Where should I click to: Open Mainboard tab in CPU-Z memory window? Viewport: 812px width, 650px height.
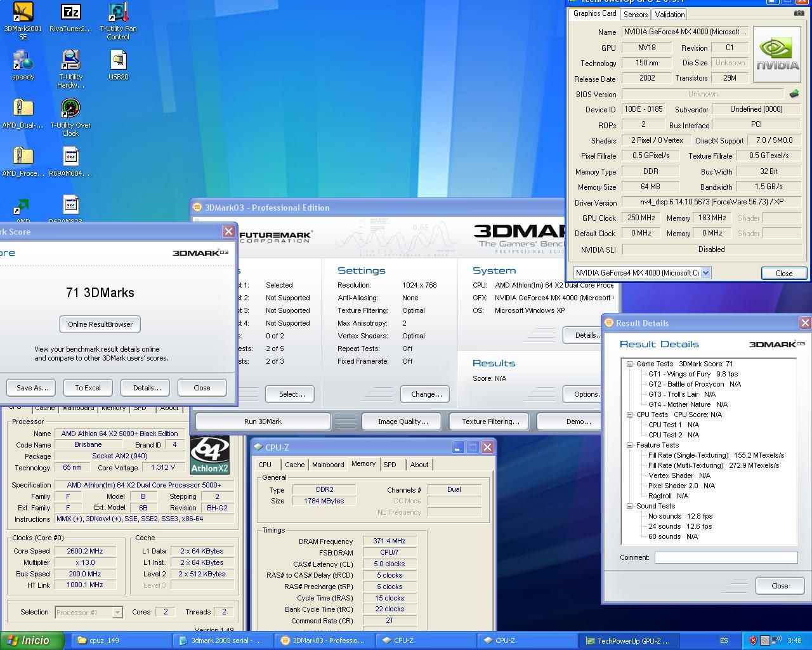tap(328, 465)
